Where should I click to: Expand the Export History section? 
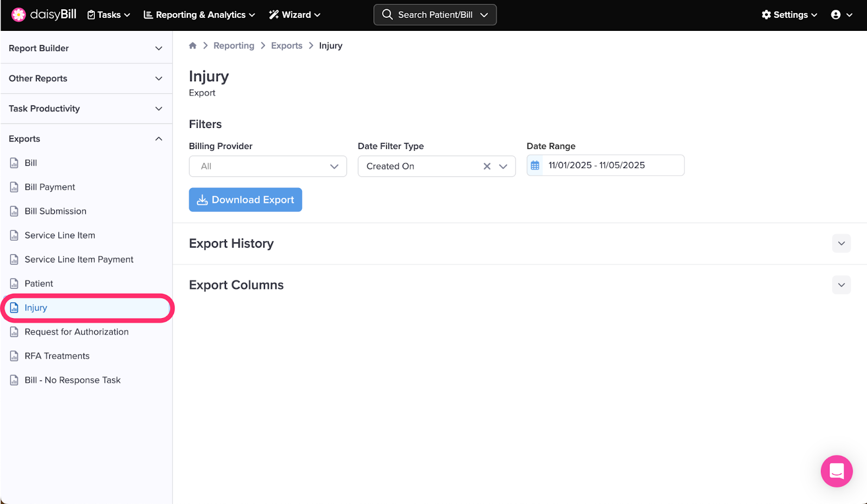841,243
